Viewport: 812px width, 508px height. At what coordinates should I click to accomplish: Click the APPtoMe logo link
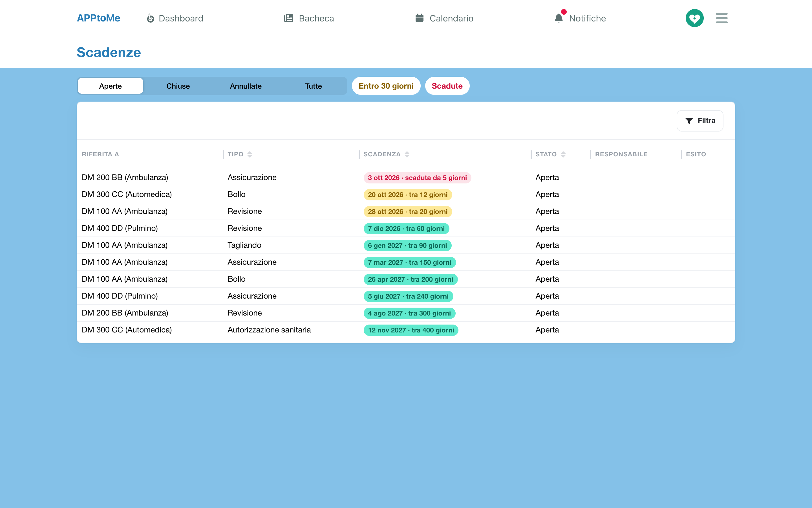coord(99,18)
